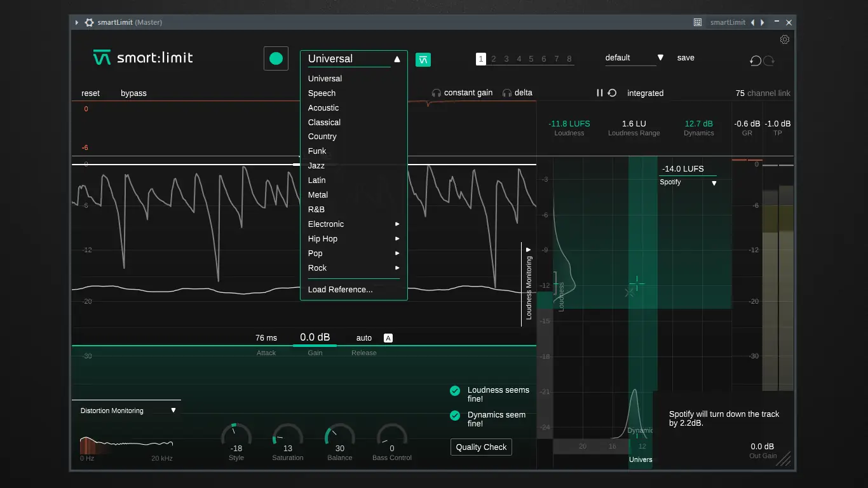868x488 pixels.
Task: Click the redo arrow icon
Action: (x=769, y=60)
